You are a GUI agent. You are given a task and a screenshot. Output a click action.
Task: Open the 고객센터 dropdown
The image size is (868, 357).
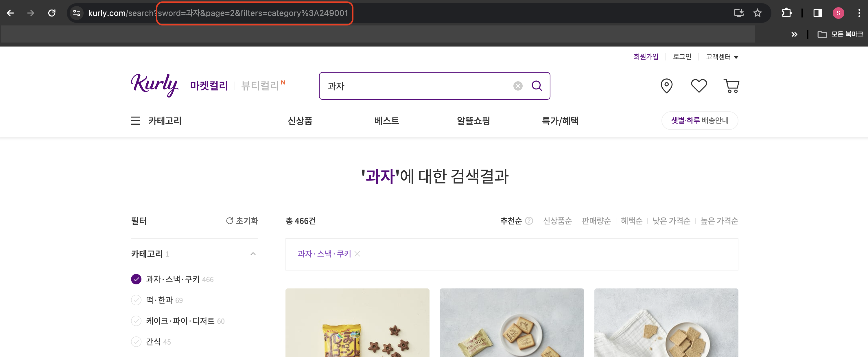[722, 57]
